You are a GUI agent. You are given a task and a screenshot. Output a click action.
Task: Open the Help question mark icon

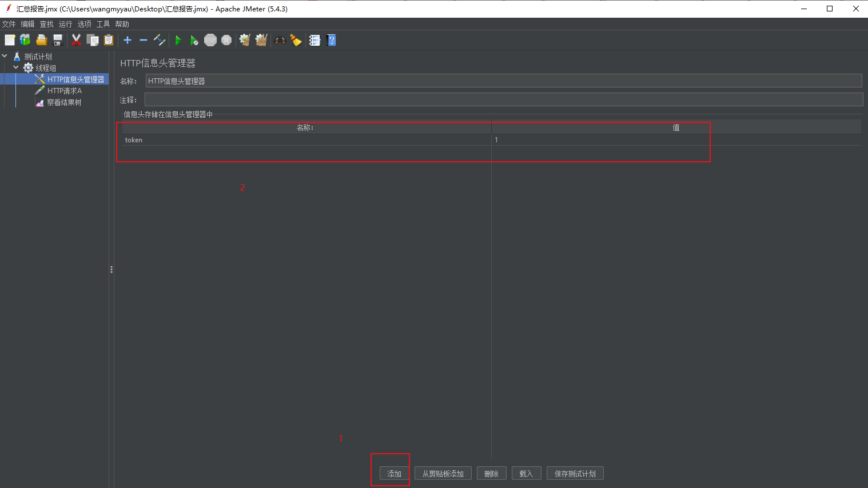331,40
